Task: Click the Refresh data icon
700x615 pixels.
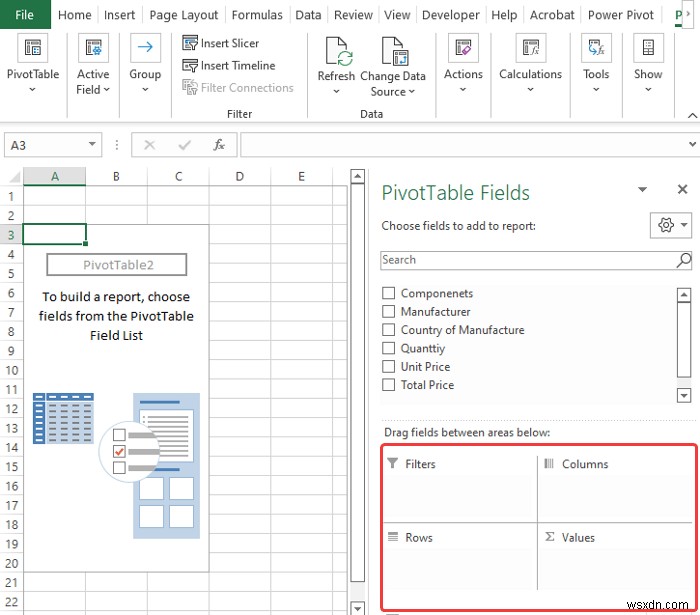Action: [339, 51]
